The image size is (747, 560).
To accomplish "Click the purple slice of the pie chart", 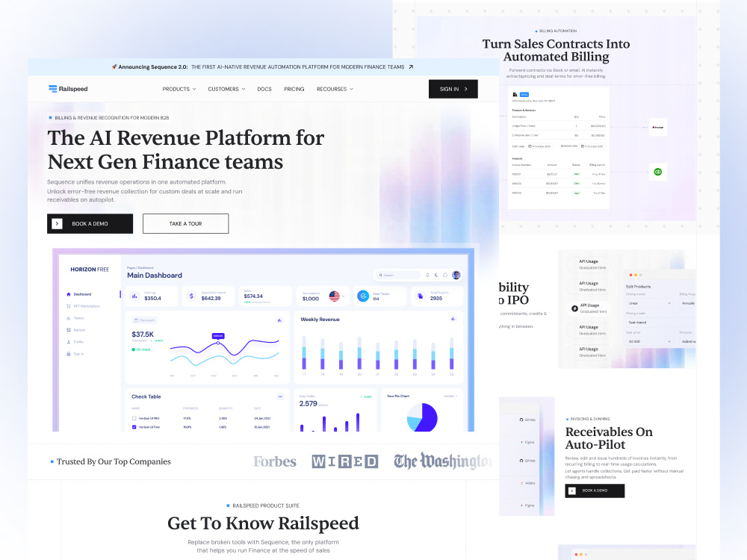I will (x=429, y=417).
